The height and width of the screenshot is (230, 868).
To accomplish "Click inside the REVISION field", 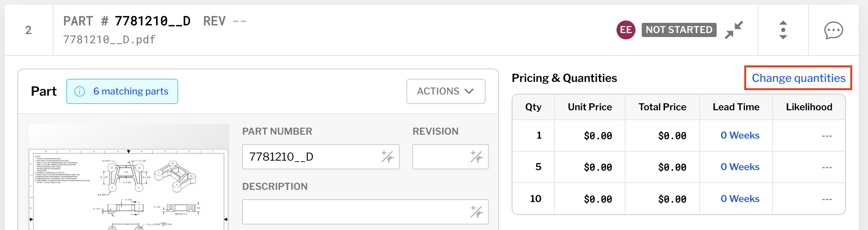I will coord(438,156).
